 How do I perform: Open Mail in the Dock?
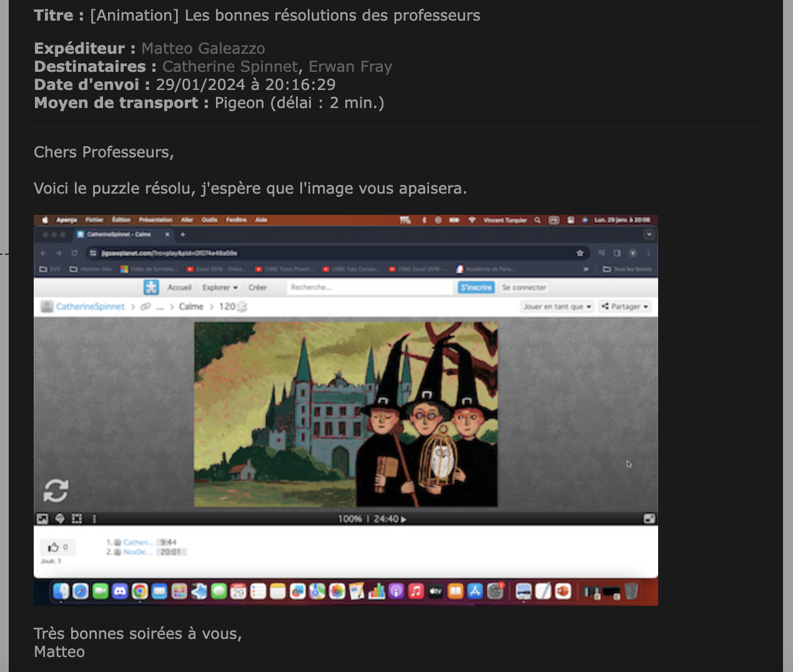pyautogui.click(x=159, y=591)
